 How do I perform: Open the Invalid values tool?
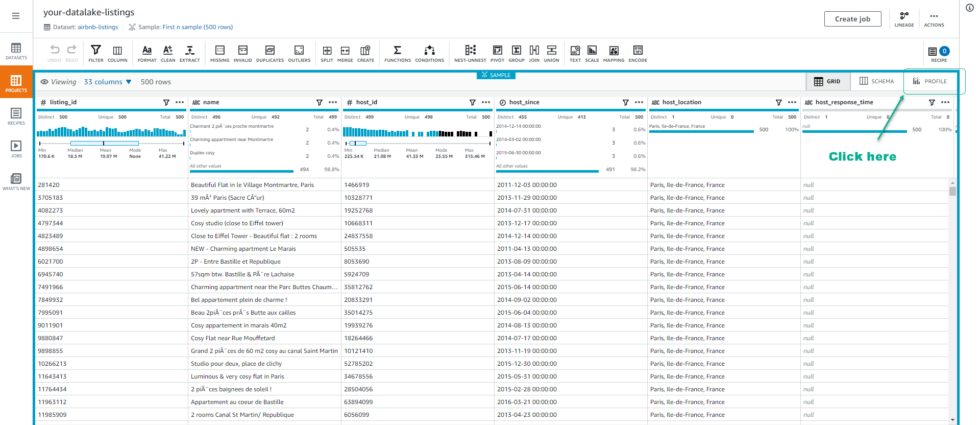pos(243,53)
